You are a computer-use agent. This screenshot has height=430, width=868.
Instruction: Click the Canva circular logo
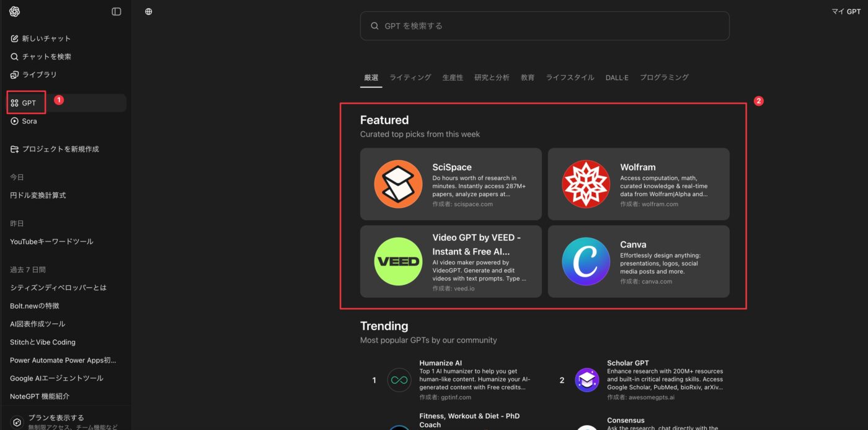[586, 261]
